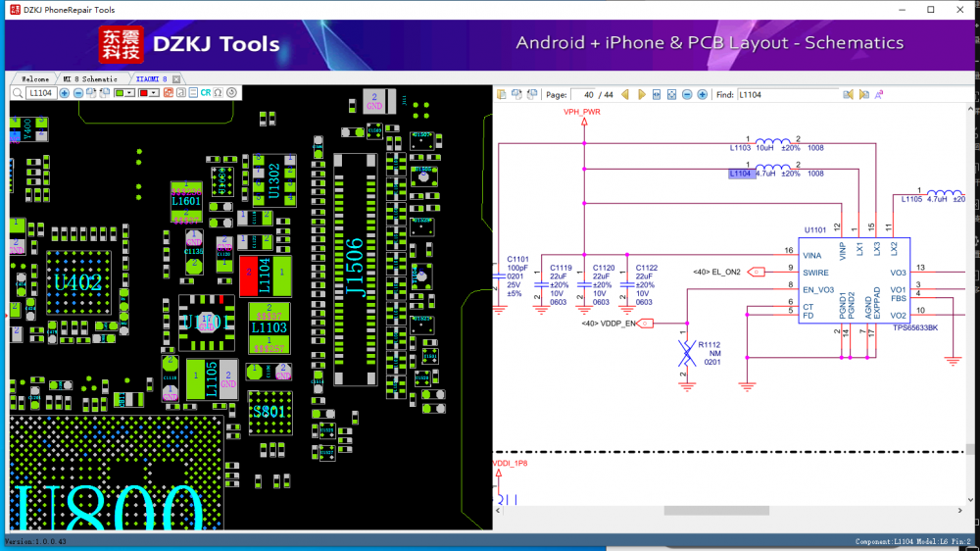
Task: Go to next schematic page arrow
Action: pyautogui.click(x=642, y=95)
